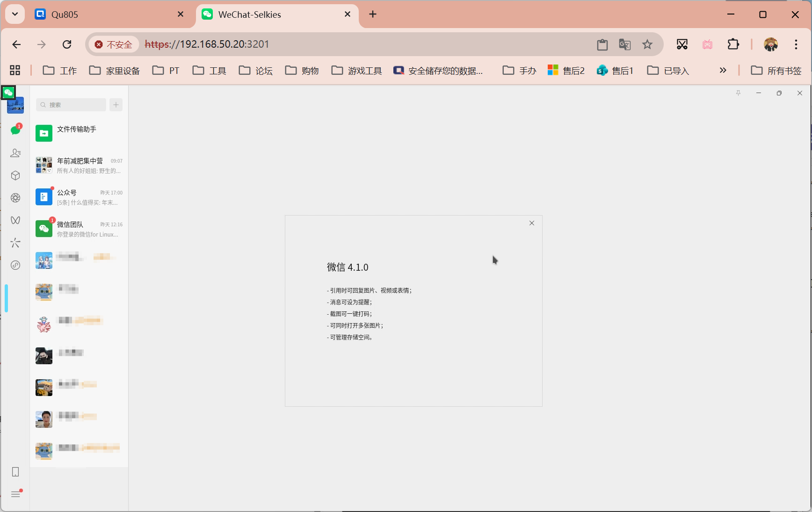Viewport: 812px width, 512px height.
Task: Click the blue scroll indicator in sidebar
Action: coord(7,298)
